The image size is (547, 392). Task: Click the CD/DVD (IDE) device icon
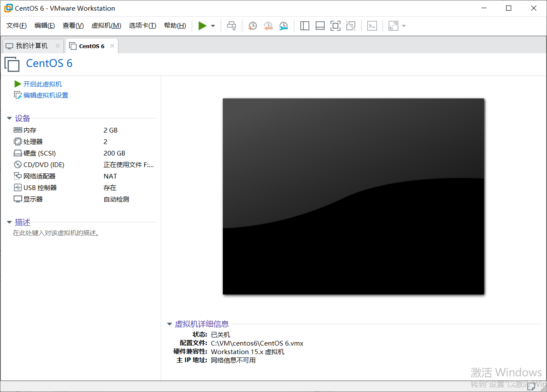point(17,164)
